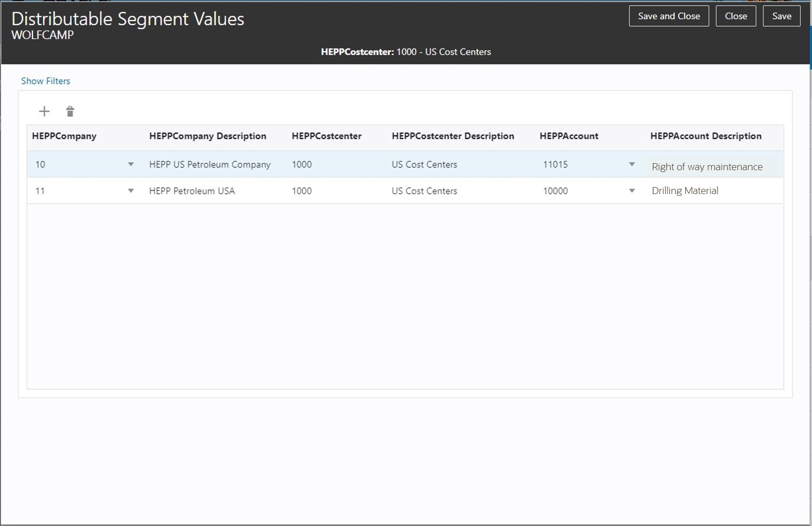Click the Save and Close button
Image resolution: width=812 pixels, height=526 pixels.
[x=669, y=16]
